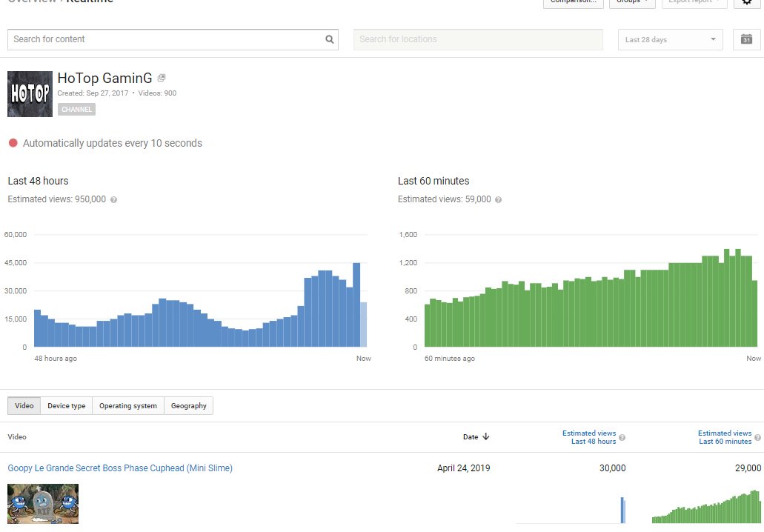This screenshot has width=764, height=532.
Task: Open Goopy Le Grande Secret Boss Phase video link
Action: tap(120, 468)
